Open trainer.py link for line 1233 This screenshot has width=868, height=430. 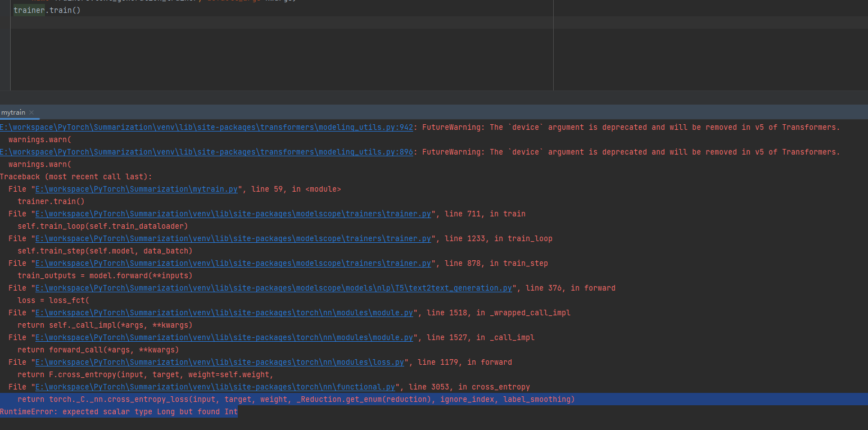click(233, 239)
